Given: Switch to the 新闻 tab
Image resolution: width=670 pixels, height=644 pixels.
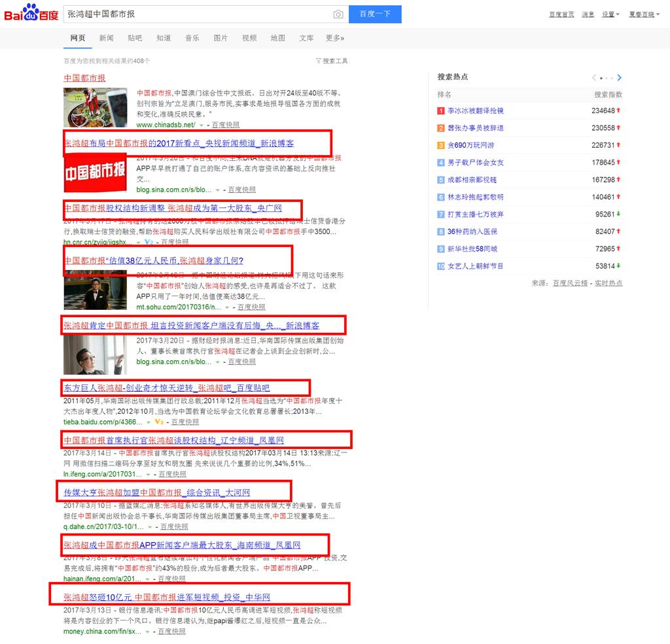Looking at the screenshot, I should pos(106,39).
